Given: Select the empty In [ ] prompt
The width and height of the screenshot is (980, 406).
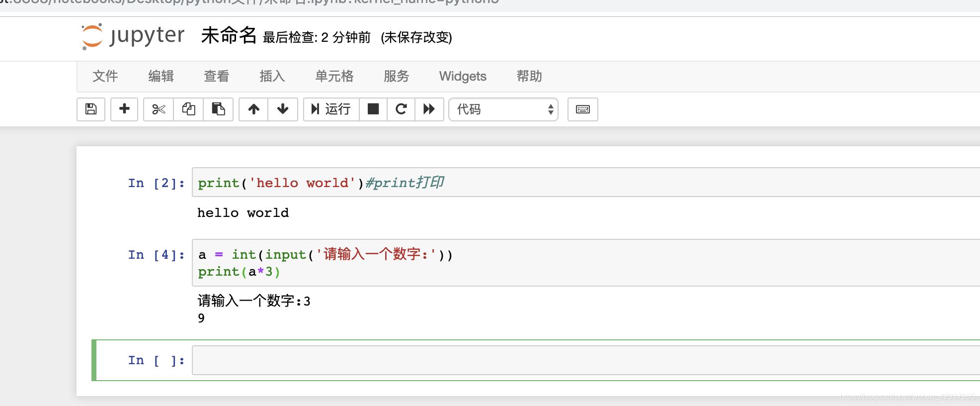Looking at the screenshot, I should pyautogui.click(x=156, y=360).
